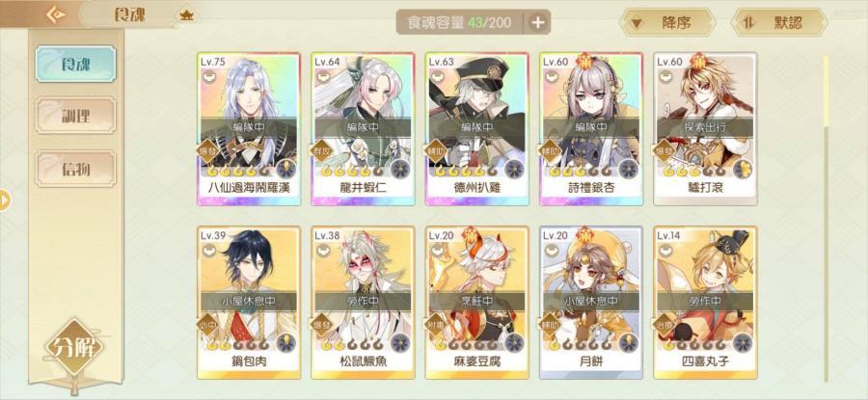The width and height of the screenshot is (868, 400).
Task: Add capacity with the plus icon
Action: tap(538, 23)
